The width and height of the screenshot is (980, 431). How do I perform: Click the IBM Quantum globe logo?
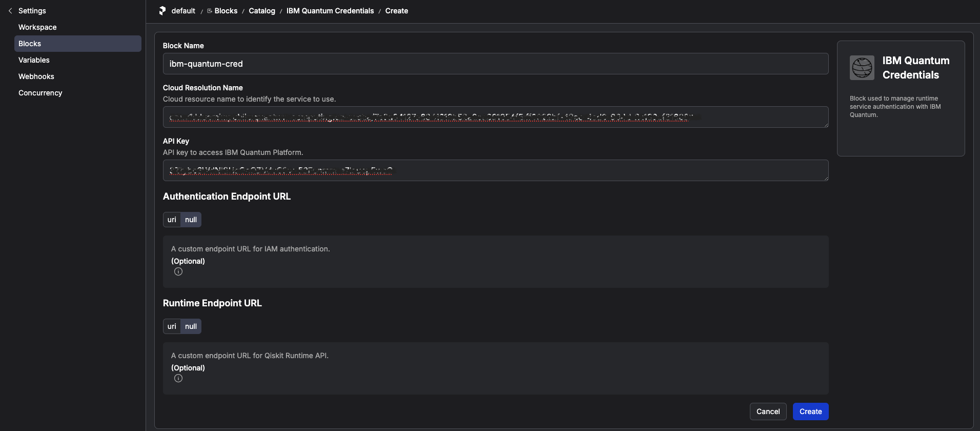pos(862,68)
